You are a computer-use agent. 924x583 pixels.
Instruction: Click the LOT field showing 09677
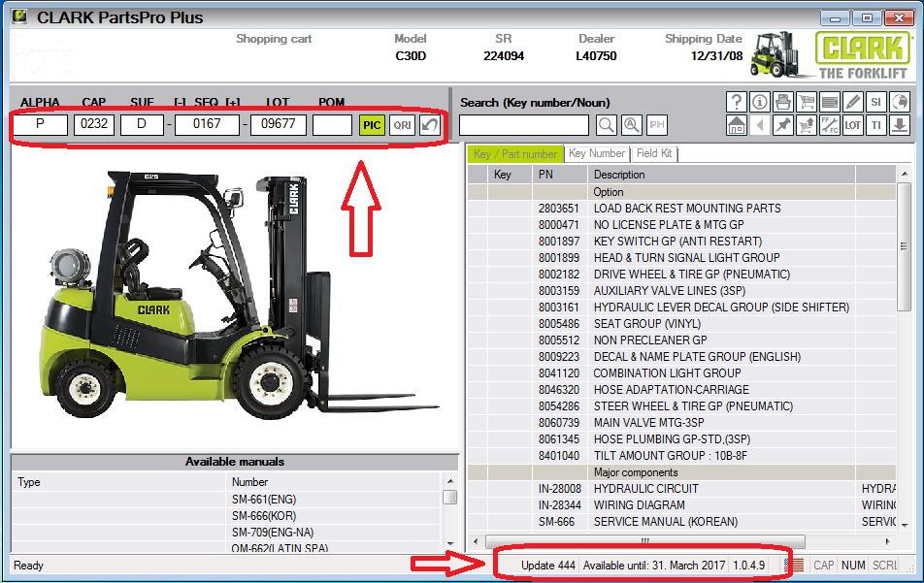point(279,124)
